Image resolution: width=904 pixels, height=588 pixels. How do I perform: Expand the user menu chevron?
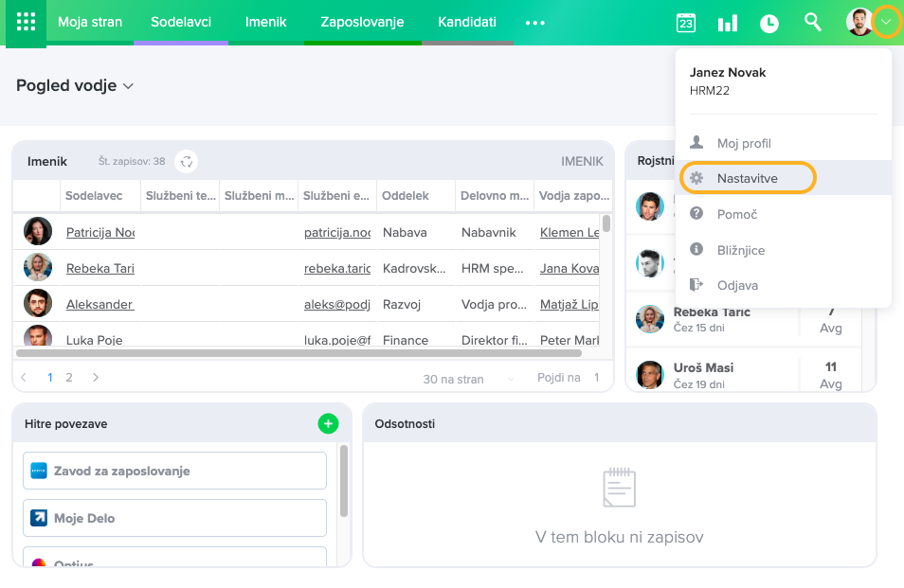coord(887,22)
